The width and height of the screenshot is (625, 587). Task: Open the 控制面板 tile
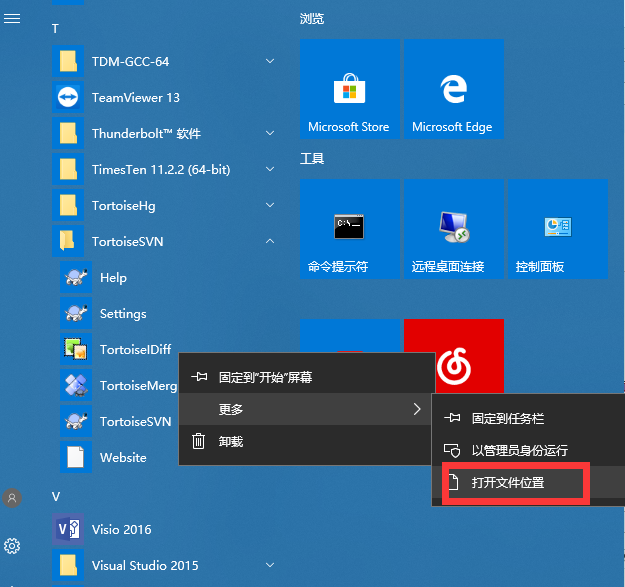tap(558, 229)
